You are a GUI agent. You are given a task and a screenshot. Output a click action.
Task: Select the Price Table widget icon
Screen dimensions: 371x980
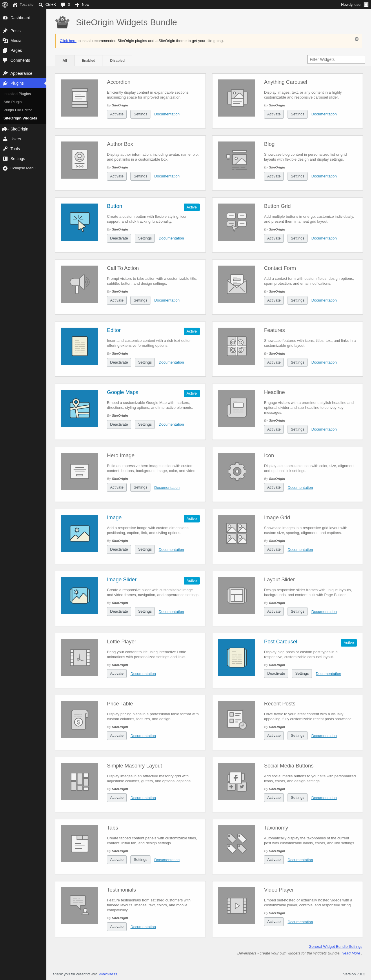coord(79,719)
